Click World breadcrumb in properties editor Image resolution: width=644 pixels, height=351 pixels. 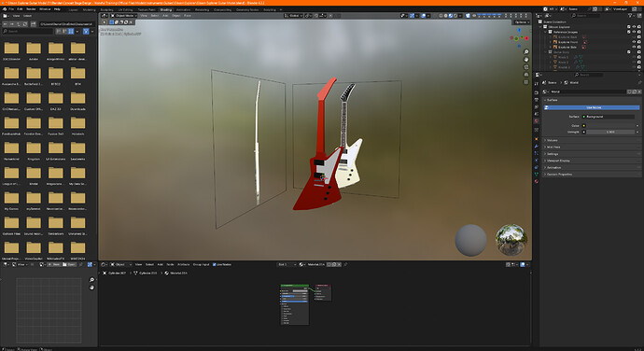pos(571,82)
